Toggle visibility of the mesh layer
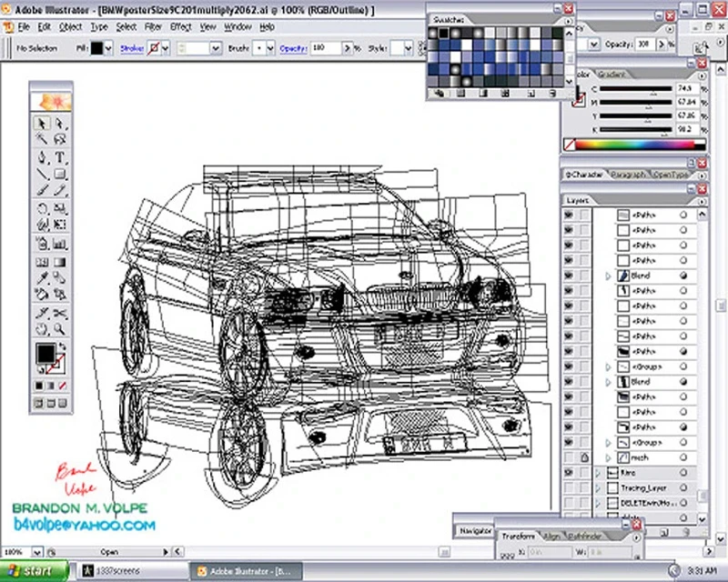 [x=568, y=457]
